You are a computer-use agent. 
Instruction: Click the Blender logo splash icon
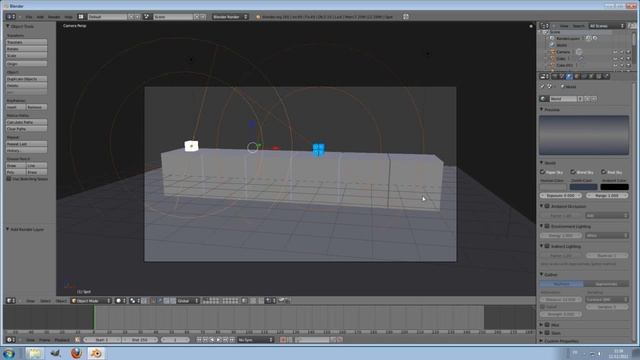coord(258,17)
